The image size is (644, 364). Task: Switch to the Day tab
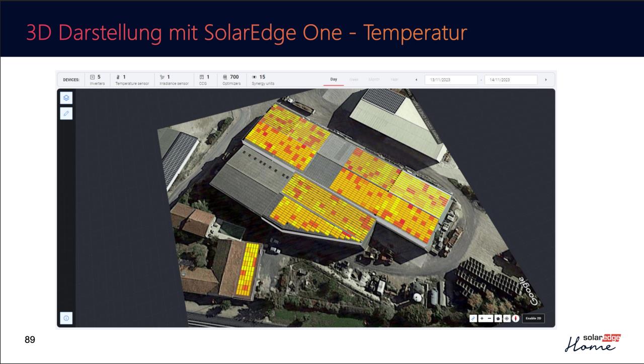click(334, 79)
